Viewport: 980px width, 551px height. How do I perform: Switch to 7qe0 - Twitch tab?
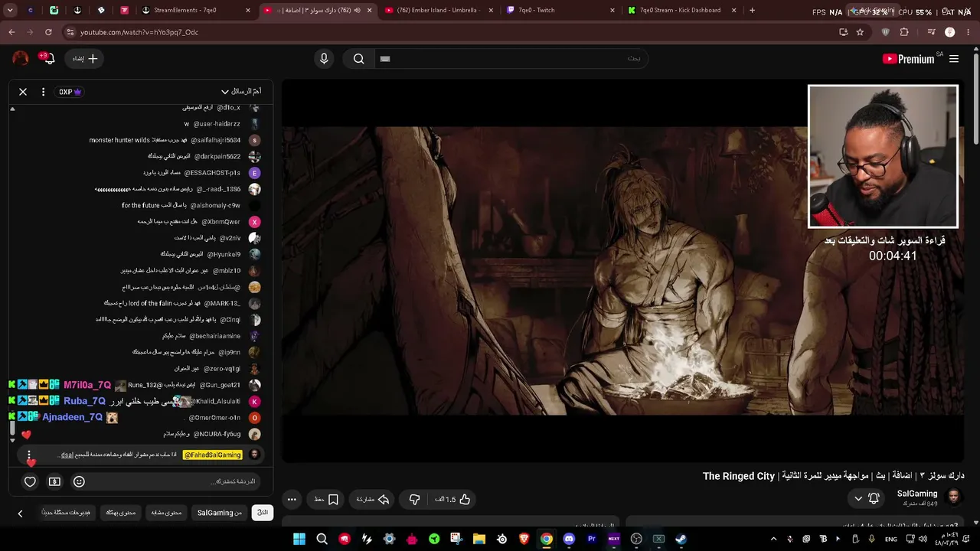pyautogui.click(x=560, y=11)
